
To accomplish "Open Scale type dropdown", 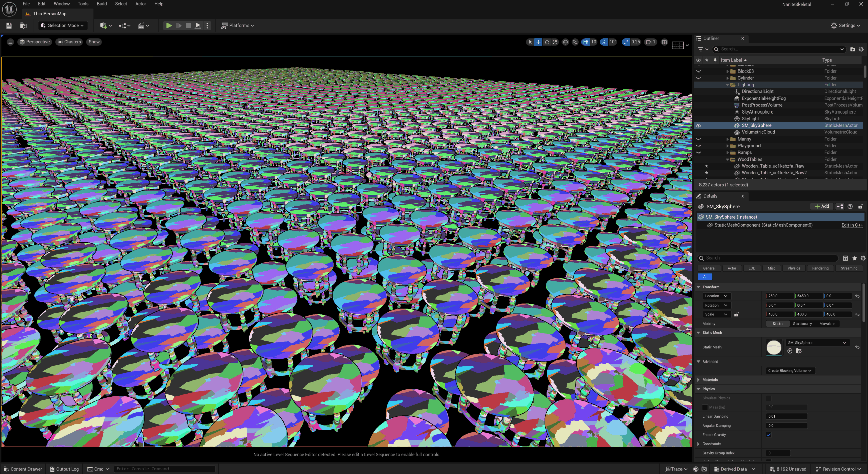I will (716, 314).
